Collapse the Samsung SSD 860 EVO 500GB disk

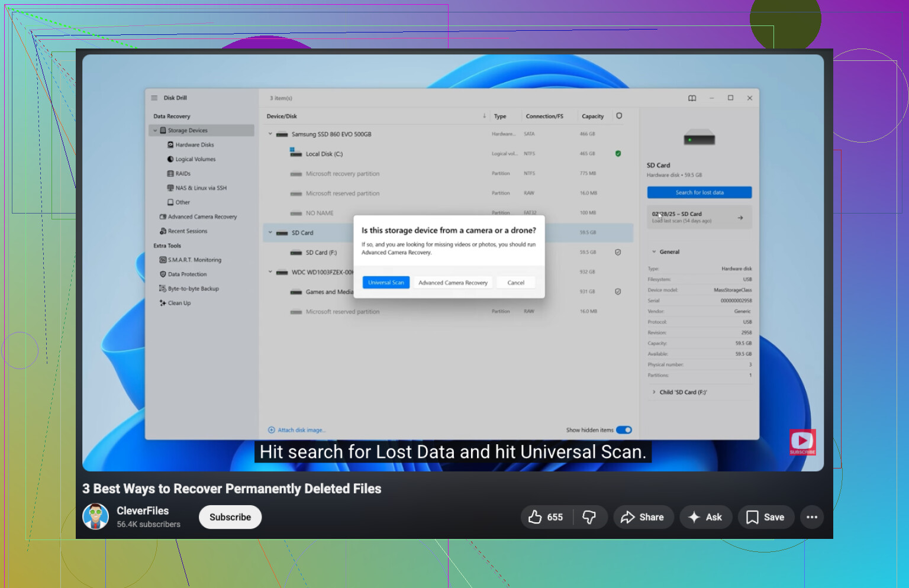(x=270, y=134)
